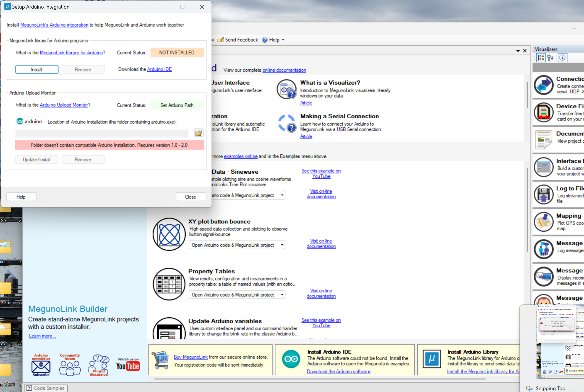Click the Install button for MegunoLink library
This screenshot has height=392, width=584.
[36, 70]
